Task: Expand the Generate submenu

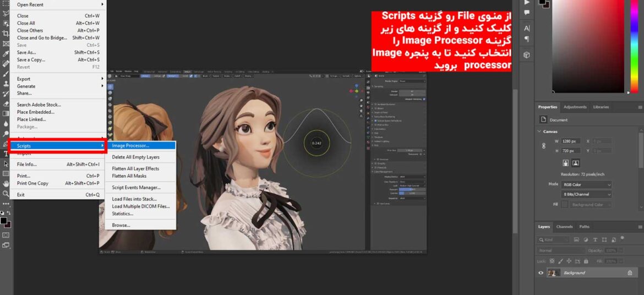Action: (x=57, y=86)
